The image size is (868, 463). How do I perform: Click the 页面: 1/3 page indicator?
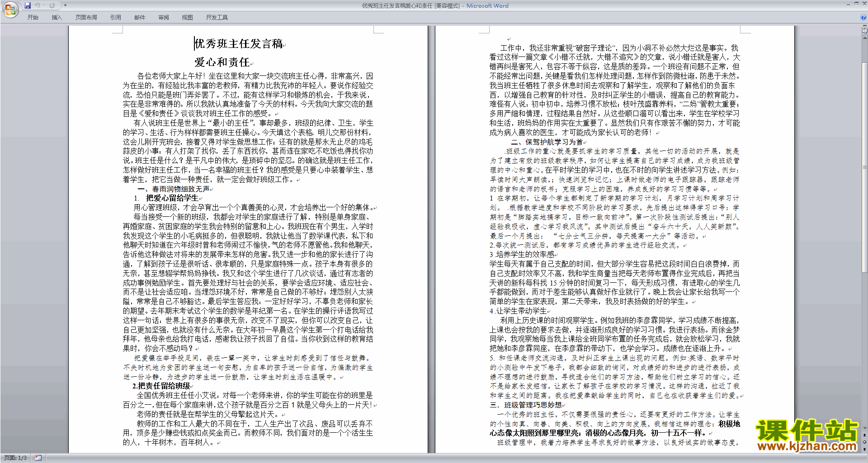(15, 458)
